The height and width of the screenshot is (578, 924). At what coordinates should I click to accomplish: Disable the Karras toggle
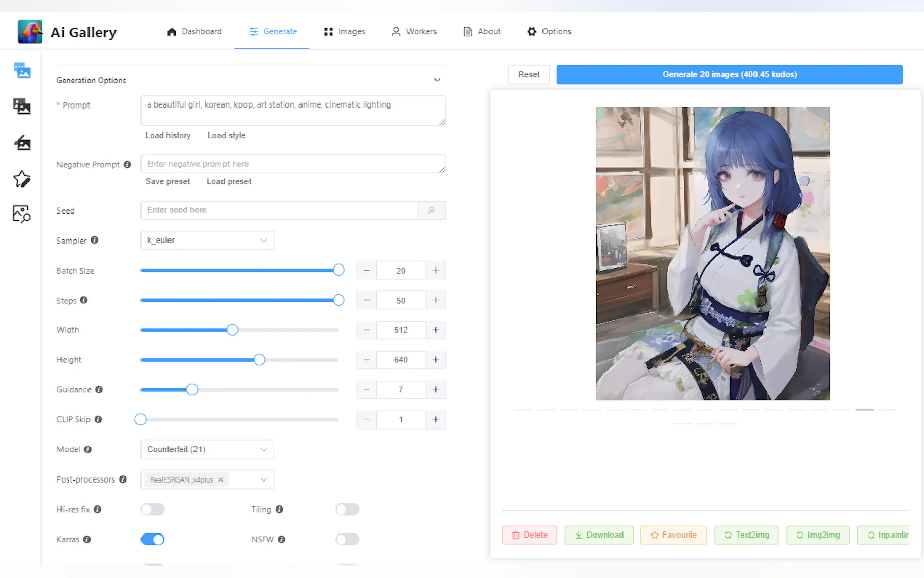coord(152,539)
